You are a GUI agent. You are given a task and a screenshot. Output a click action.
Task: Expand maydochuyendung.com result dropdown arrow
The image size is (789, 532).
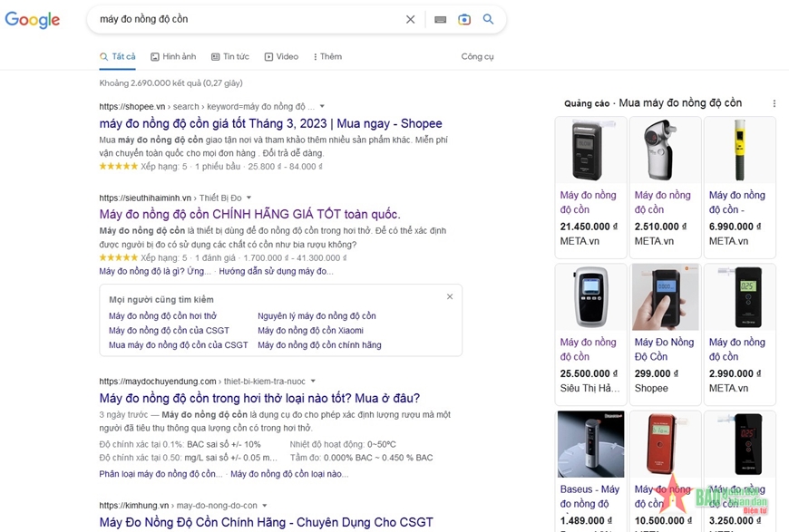[313, 382]
